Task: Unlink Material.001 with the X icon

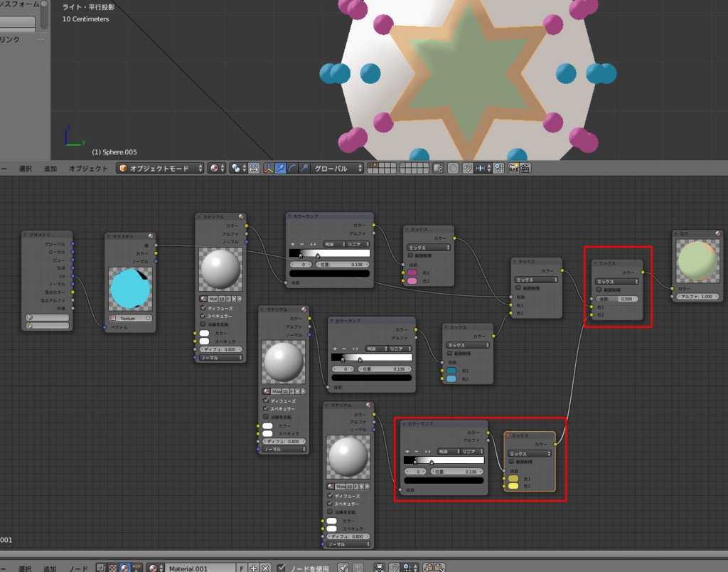Action: point(265,568)
